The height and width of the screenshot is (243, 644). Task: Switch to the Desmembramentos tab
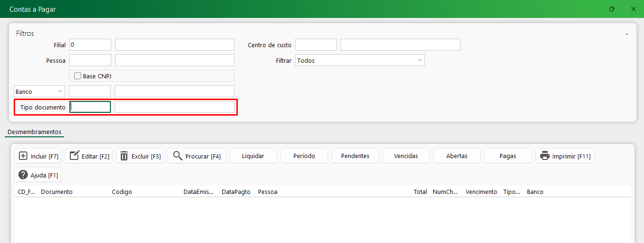click(34, 132)
